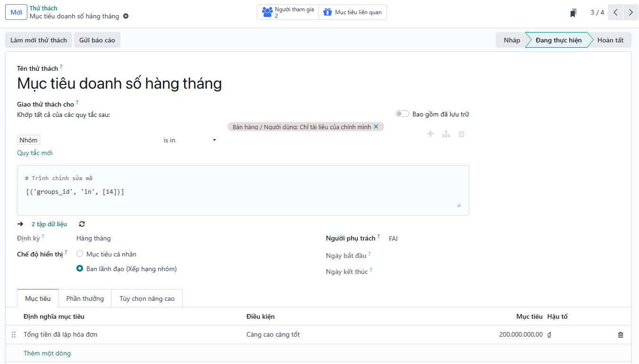Screen dimensions: 639x364
Task: Click the help mark beside Tên thử thách
Action: pos(61,66)
